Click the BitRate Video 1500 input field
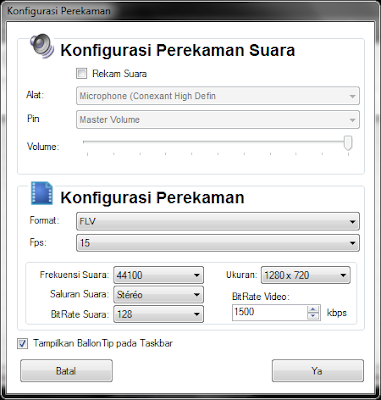The image size is (381, 400). (x=269, y=312)
